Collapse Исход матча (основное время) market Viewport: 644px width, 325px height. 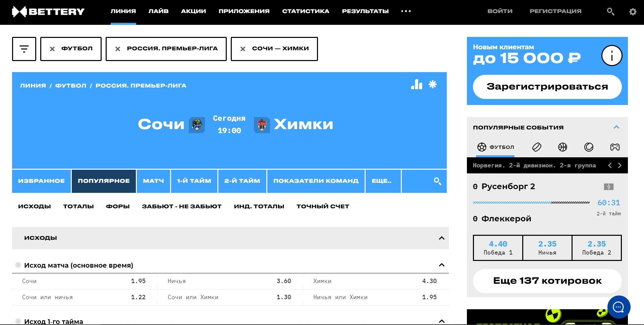(442, 265)
